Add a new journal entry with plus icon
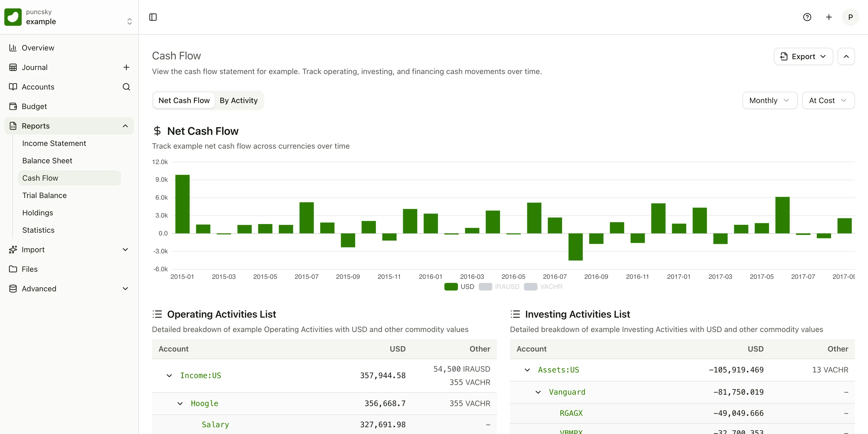This screenshot has height=434, width=868. tap(126, 67)
